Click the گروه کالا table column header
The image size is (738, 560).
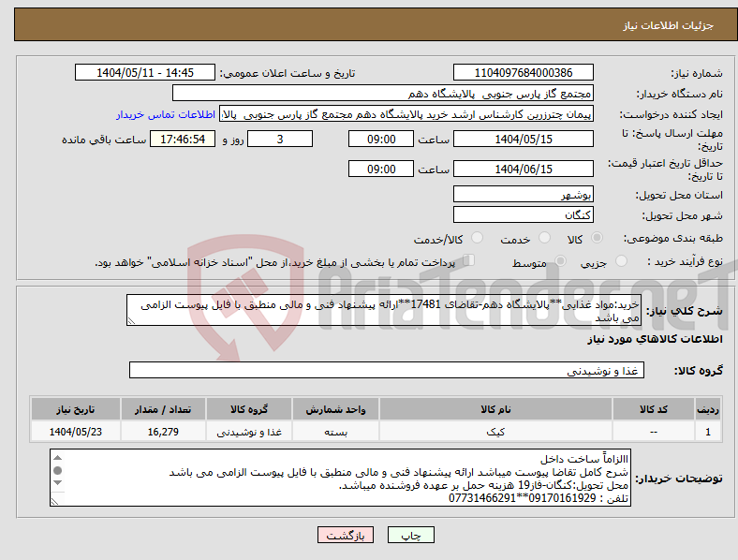(249, 409)
